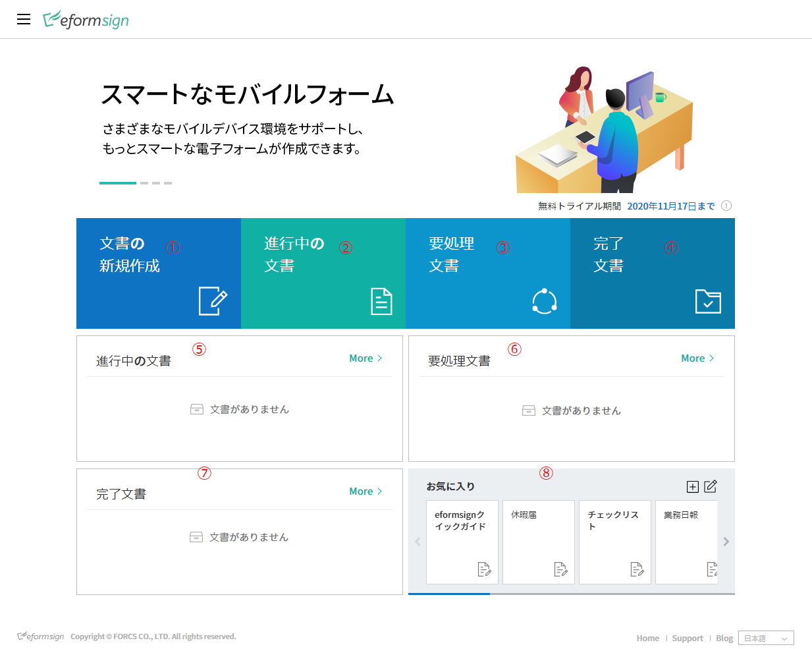This screenshot has height=649, width=812.
Task: Open the 要処理文書 blue tile
Action: pyautogui.click(x=488, y=273)
